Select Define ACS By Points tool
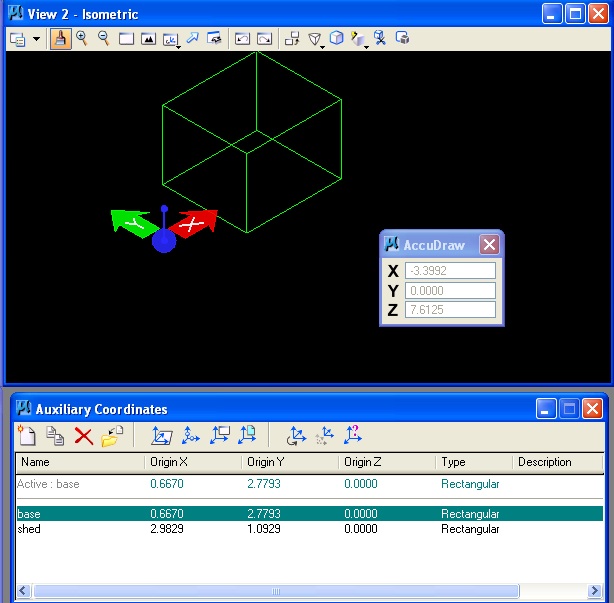The width and height of the screenshot is (614, 603). 190,436
